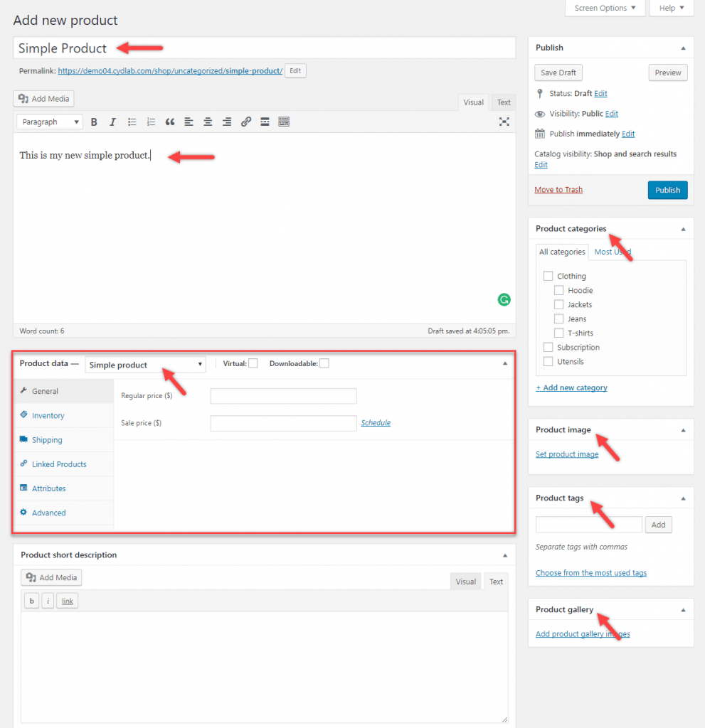Expand the Screen Options panel
The height and width of the screenshot is (728, 705).
click(x=605, y=8)
